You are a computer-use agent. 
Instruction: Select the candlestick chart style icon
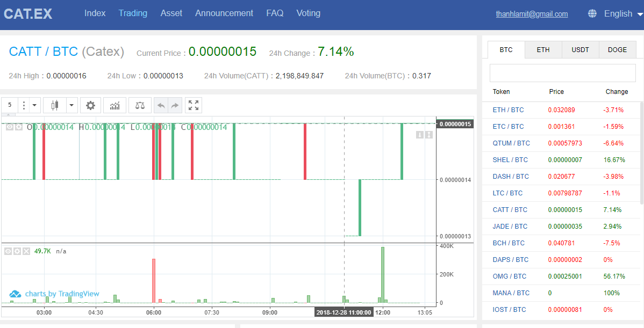(x=55, y=105)
